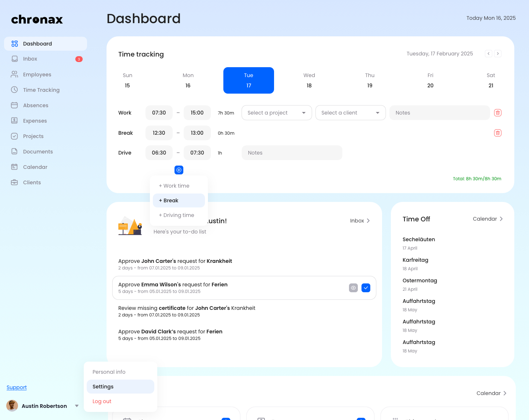Expand the Austin Robertson user menu arrow
Viewport: 529px width, 420px height.
[77, 406]
